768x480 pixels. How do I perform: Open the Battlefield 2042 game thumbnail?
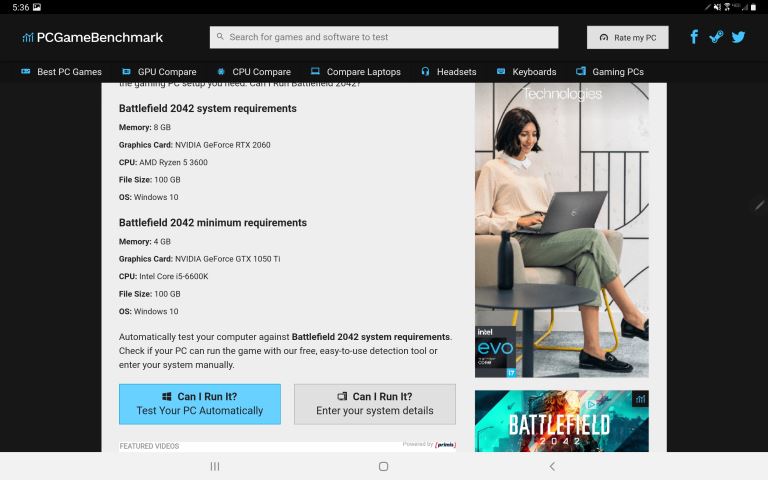click(562, 421)
